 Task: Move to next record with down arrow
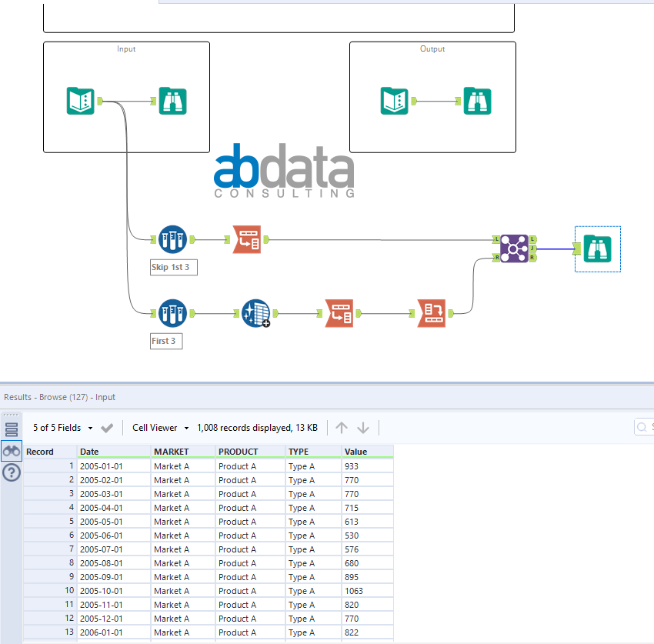pyautogui.click(x=363, y=428)
